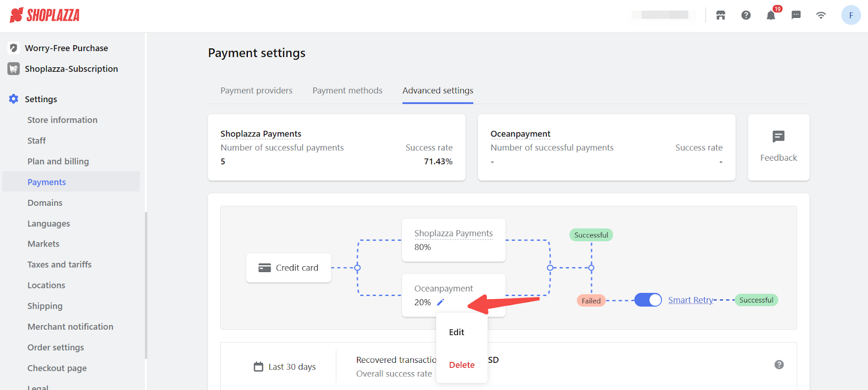The width and height of the screenshot is (868, 390).
Task: Select the Shoplazza Payments 80% flow node
Action: [454, 240]
